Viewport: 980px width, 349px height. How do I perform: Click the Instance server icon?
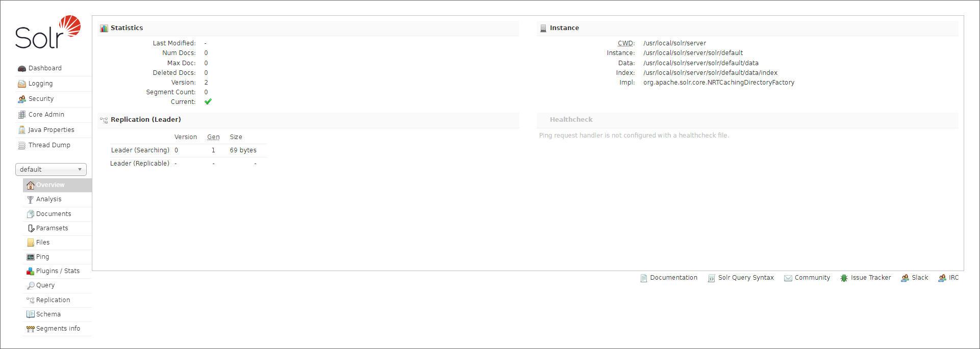point(543,29)
